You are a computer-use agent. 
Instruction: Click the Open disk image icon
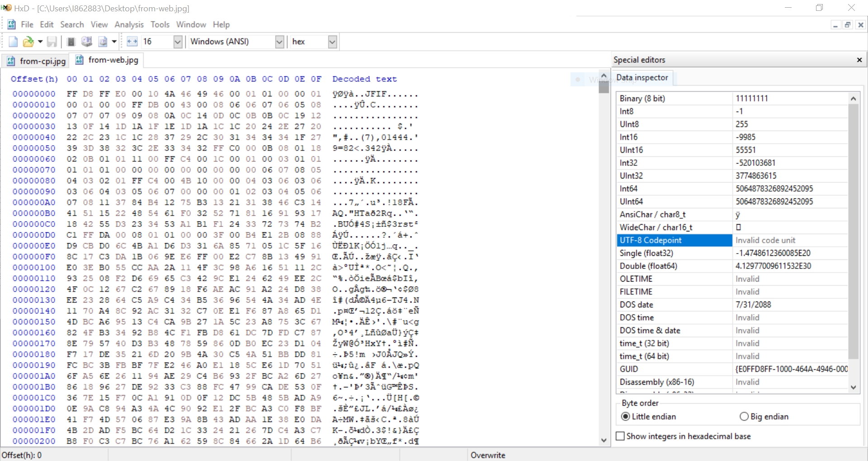point(103,42)
